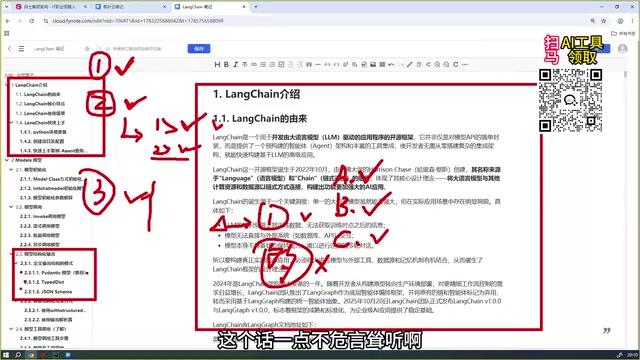Screen dimensions: 640x360
Task: Open '2.3.1.2. TypedDict' outline item
Action: tap(44, 282)
